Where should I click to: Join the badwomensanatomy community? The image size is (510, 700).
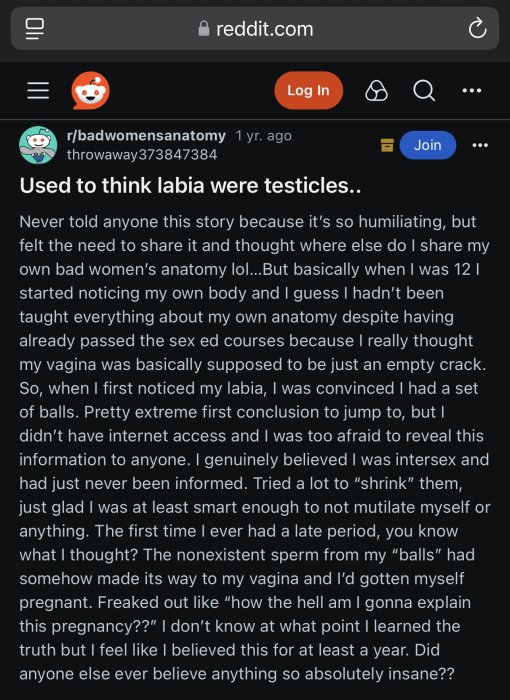point(428,145)
